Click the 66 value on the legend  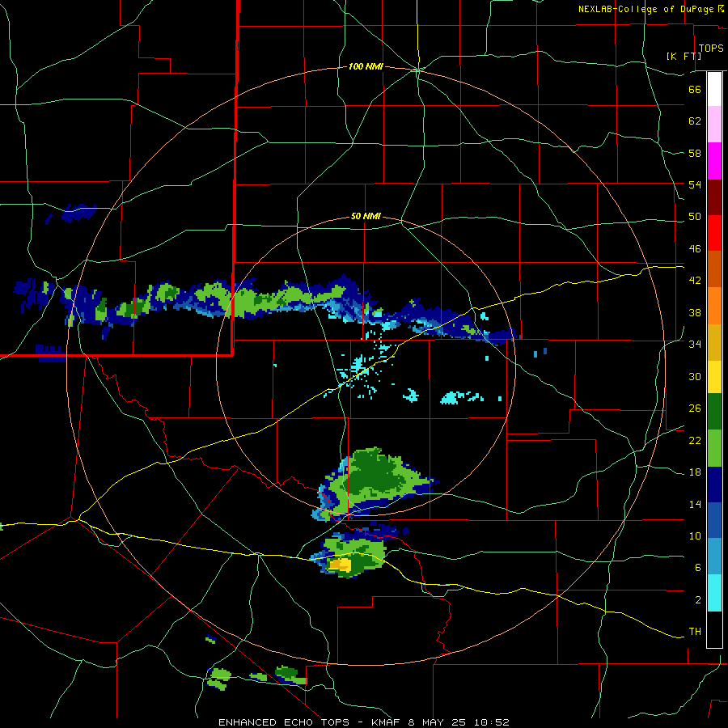695,89
